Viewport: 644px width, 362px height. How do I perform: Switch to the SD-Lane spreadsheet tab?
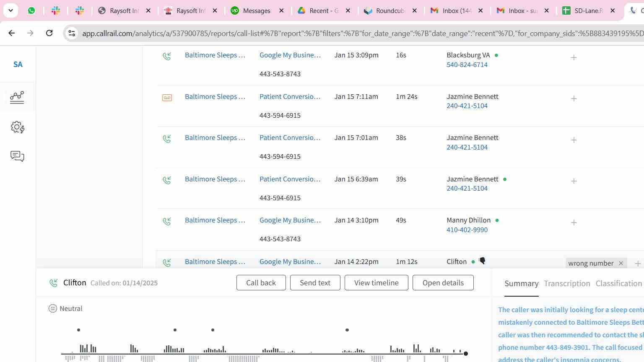[589, 10]
